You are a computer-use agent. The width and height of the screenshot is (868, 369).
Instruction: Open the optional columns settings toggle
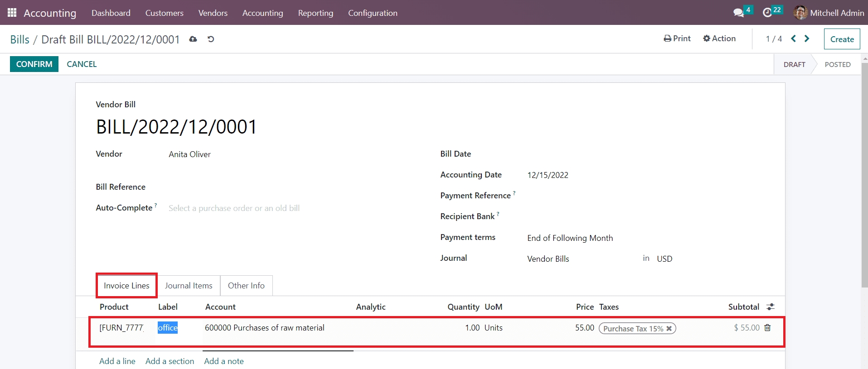770,307
